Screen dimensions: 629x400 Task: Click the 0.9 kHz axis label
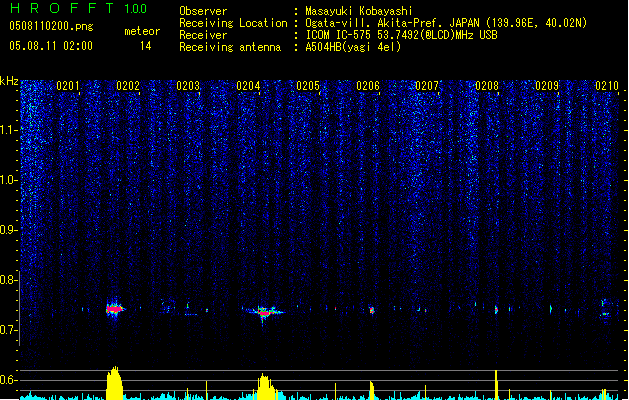[8, 230]
